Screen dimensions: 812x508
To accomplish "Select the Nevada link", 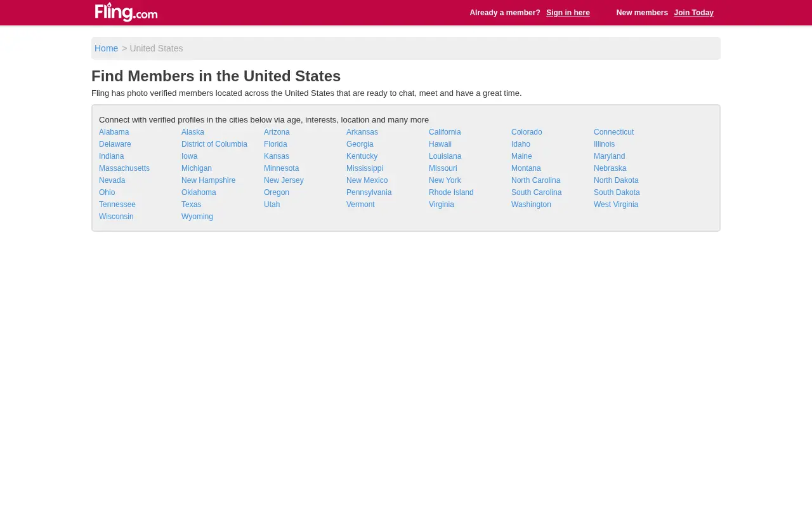I will pos(112,180).
